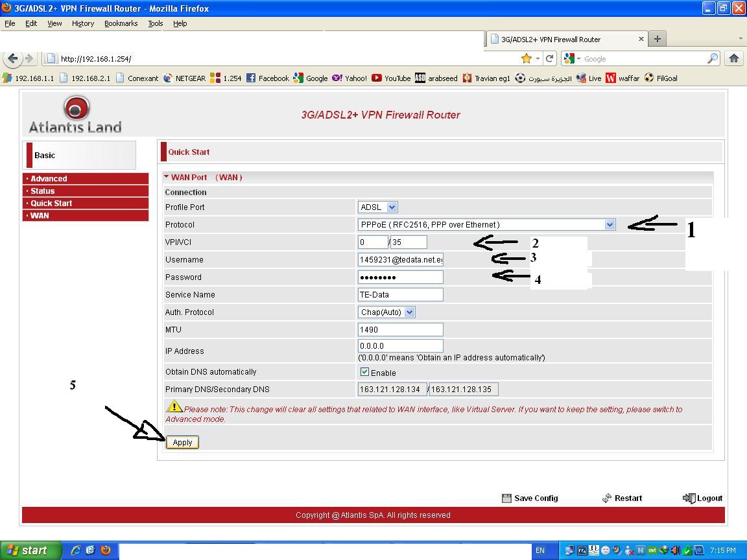This screenshot has width=747, height=560.
Task: Open the Tools menu
Action: (156, 23)
